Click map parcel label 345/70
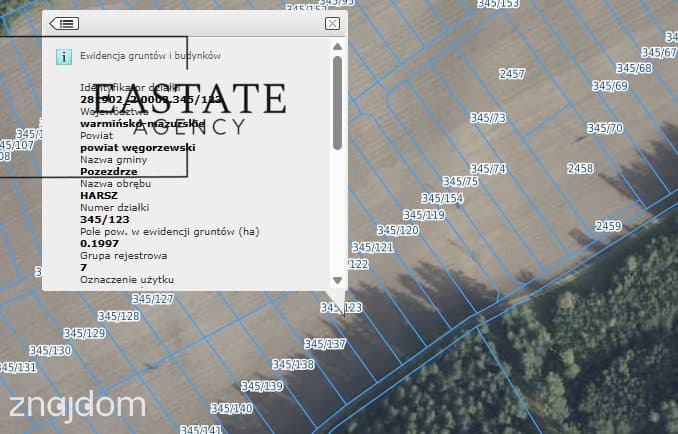This screenshot has width=678, height=434. (605, 128)
